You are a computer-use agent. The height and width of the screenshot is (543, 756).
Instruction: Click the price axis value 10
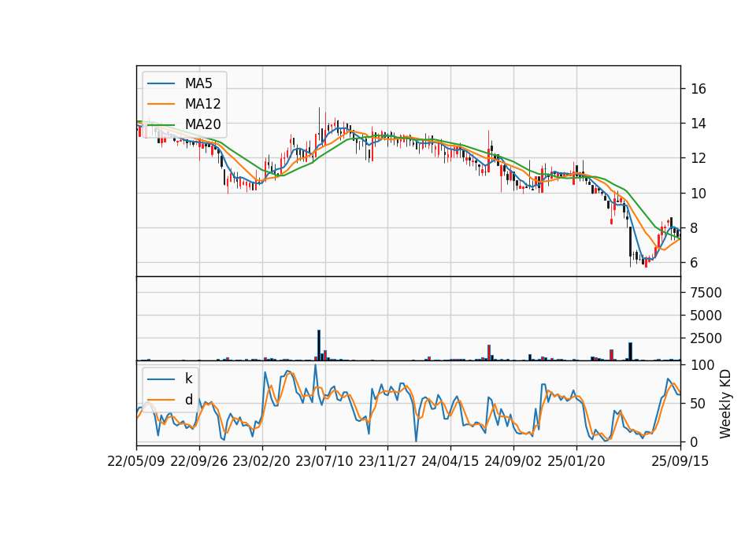click(699, 194)
